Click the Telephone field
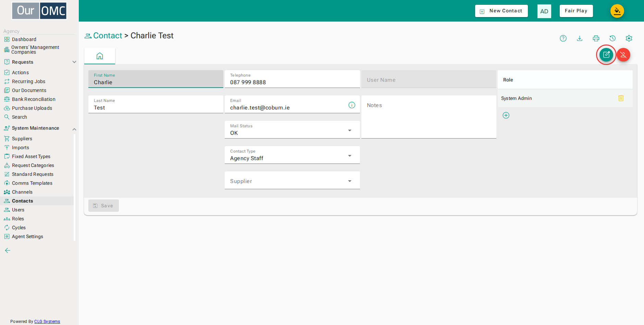This screenshot has height=325, width=644. coord(292,79)
